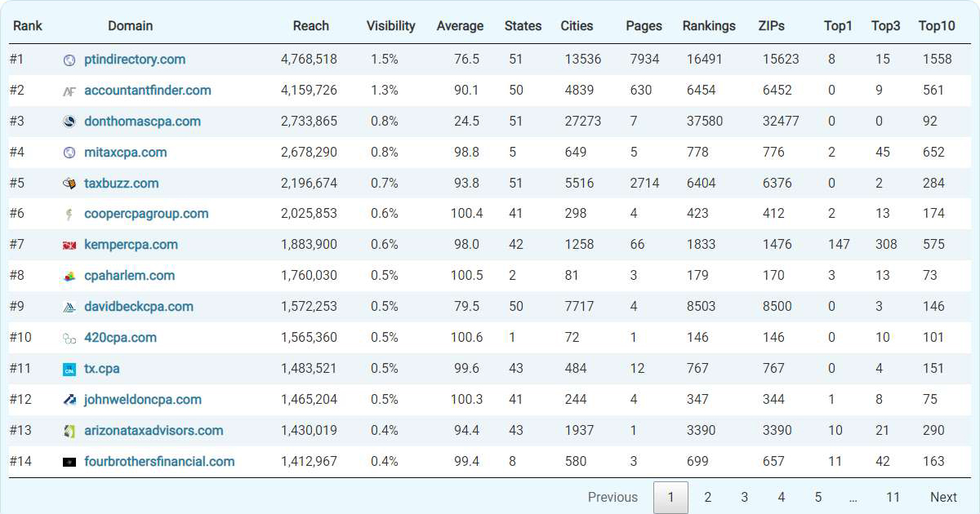The width and height of the screenshot is (980, 514).
Task: Open the ptindirectory.com domain link
Action: click(135, 60)
